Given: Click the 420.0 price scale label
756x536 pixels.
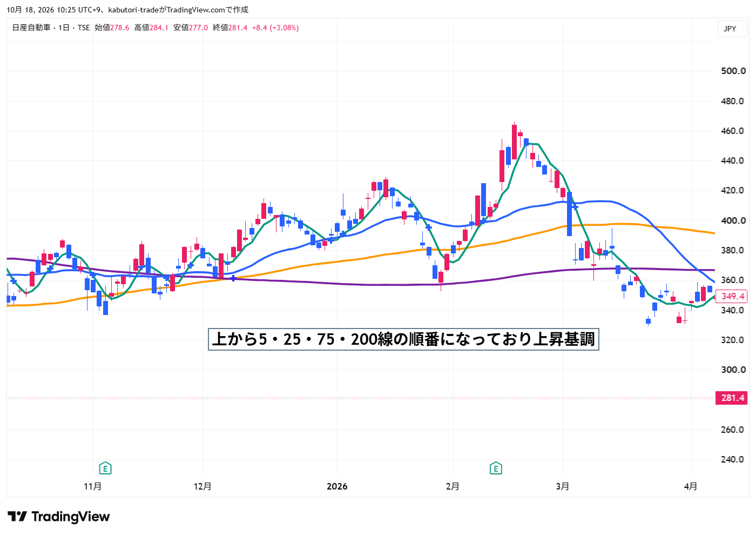Looking at the screenshot, I should pos(733,190).
